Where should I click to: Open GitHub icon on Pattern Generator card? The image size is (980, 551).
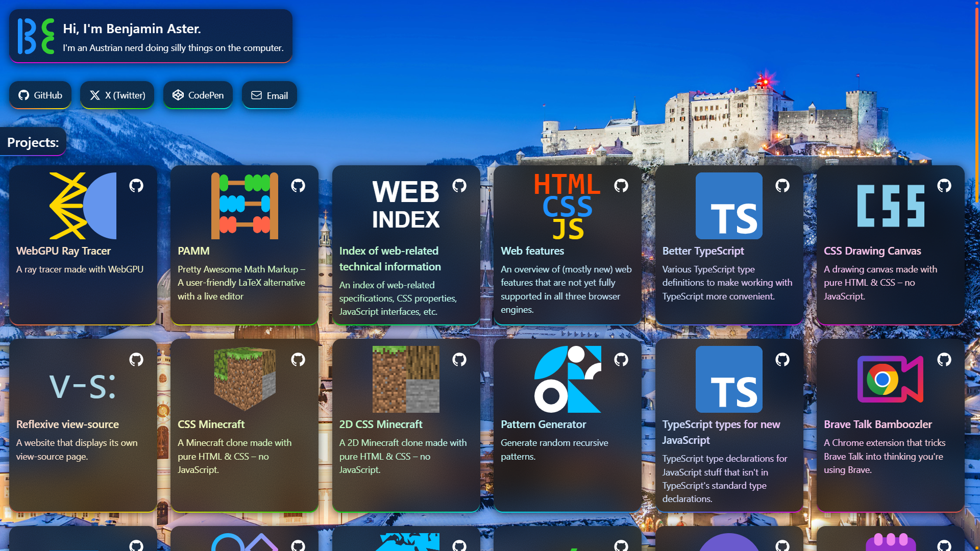click(x=621, y=360)
